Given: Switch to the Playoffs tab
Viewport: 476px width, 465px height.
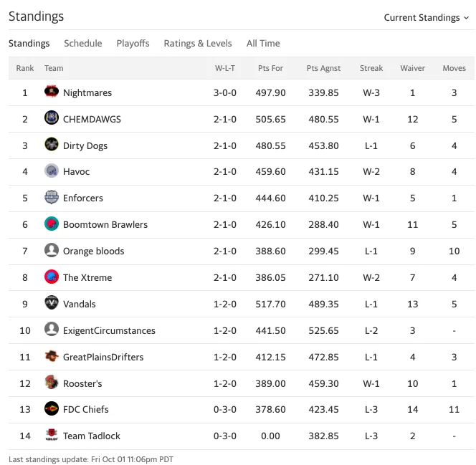Looking at the screenshot, I should point(133,44).
